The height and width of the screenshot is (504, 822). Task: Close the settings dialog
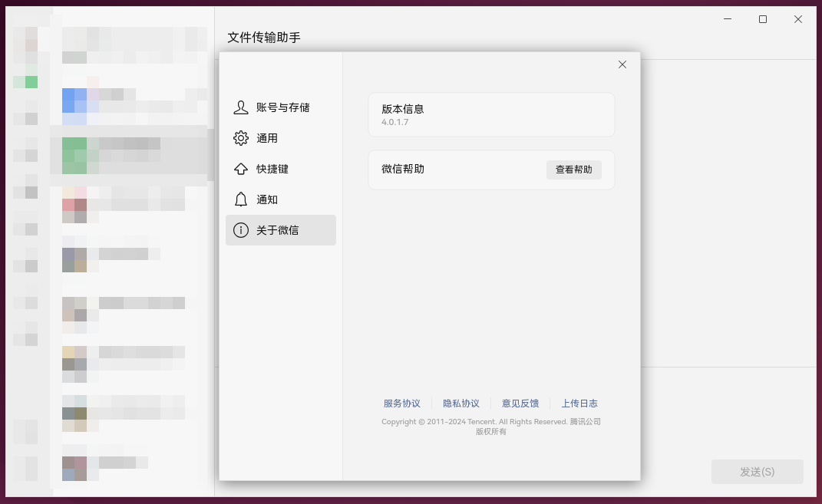[x=622, y=64]
